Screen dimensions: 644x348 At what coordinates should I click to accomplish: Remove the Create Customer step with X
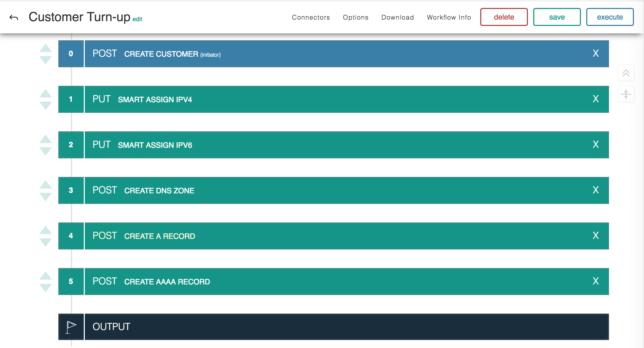(x=596, y=53)
